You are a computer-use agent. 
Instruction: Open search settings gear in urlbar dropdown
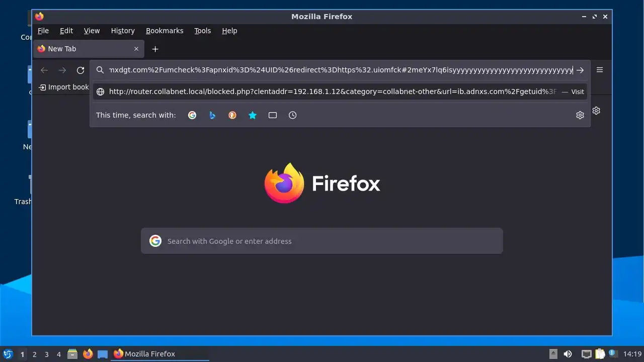click(580, 115)
